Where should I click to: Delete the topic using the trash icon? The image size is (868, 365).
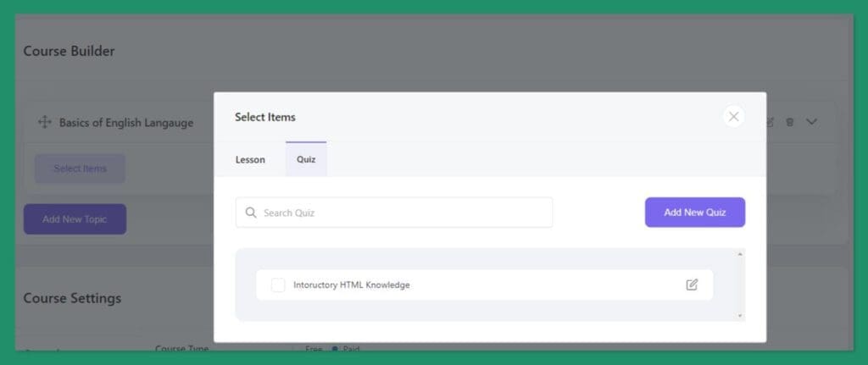790,123
